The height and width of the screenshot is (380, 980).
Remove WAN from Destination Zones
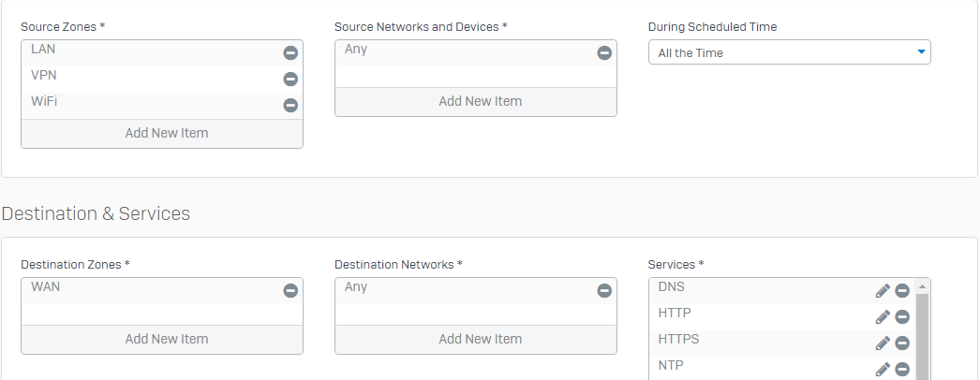(x=290, y=291)
